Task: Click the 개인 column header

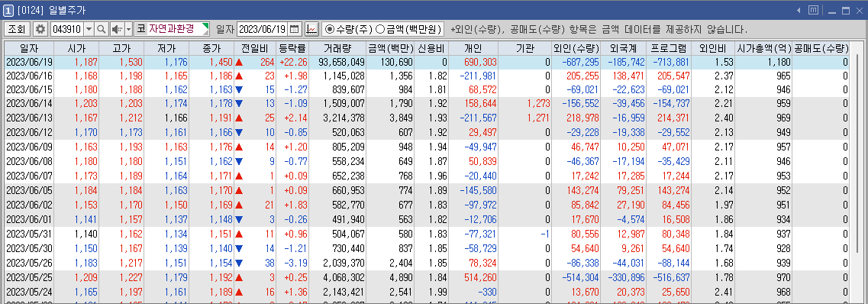Action: click(x=473, y=48)
